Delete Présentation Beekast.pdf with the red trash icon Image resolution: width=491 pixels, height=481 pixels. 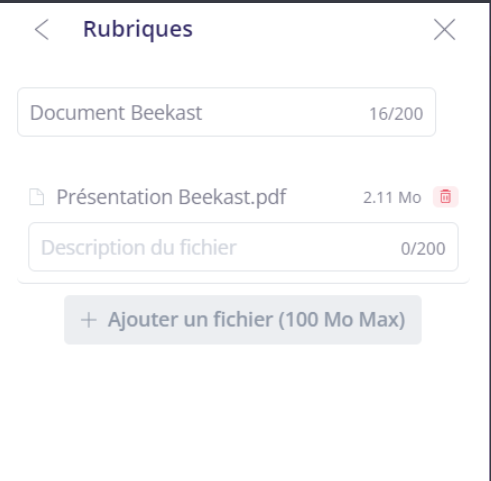pyautogui.click(x=446, y=197)
